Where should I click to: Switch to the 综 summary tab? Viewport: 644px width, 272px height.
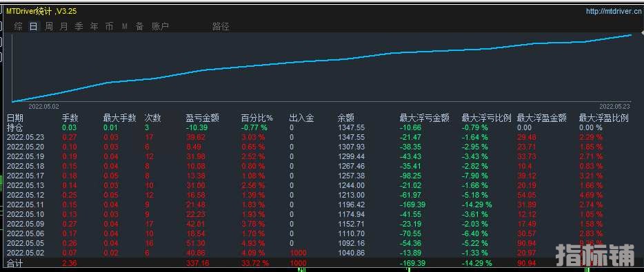click(x=18, y=27)
